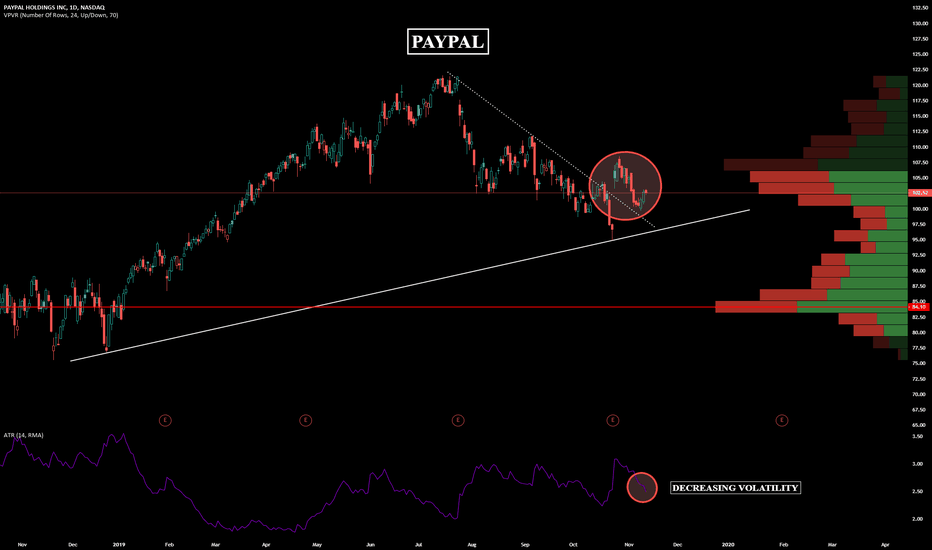Click the 3.50 ATR scale label

(918, 436)
